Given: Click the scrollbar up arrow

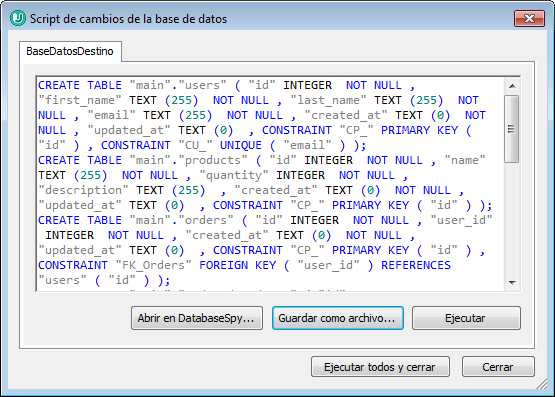Looking at the screenshot, I should tap(512, 86).
